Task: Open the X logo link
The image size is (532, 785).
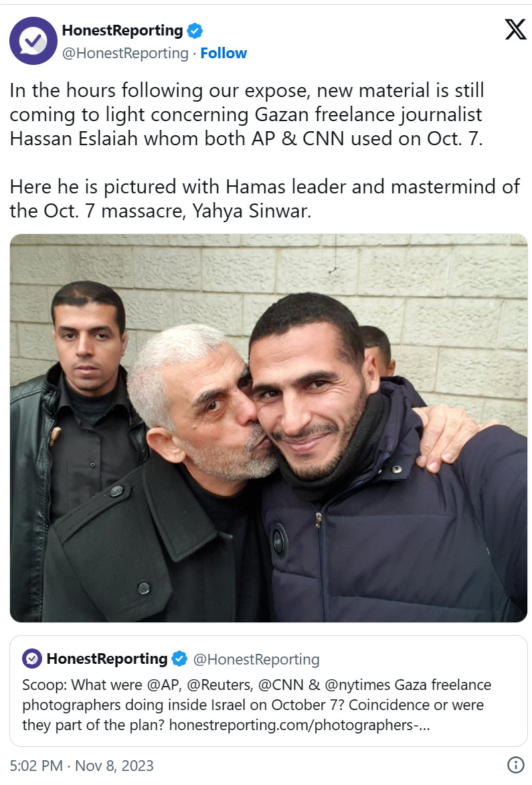Action: 515,29
